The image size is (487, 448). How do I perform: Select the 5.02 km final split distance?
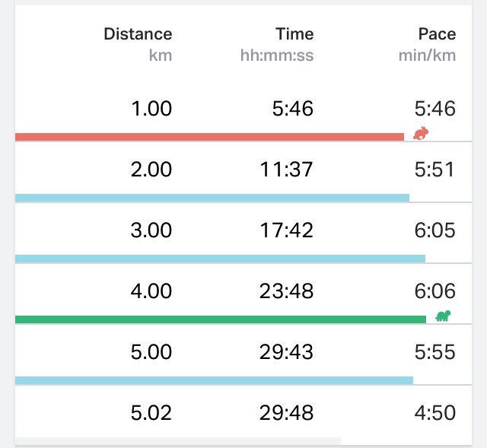tap(151, 413)
